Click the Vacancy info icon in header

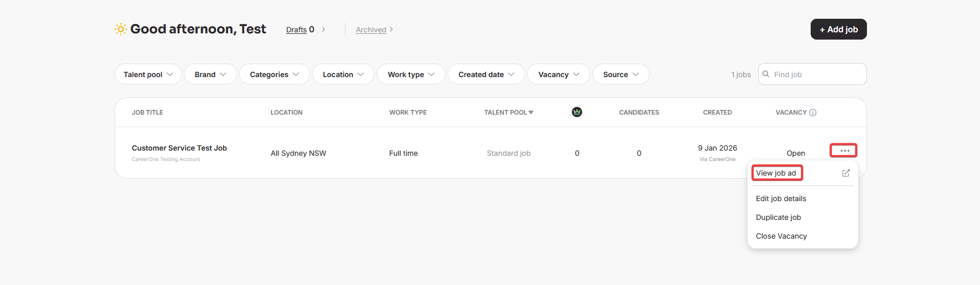click(813, 113)
